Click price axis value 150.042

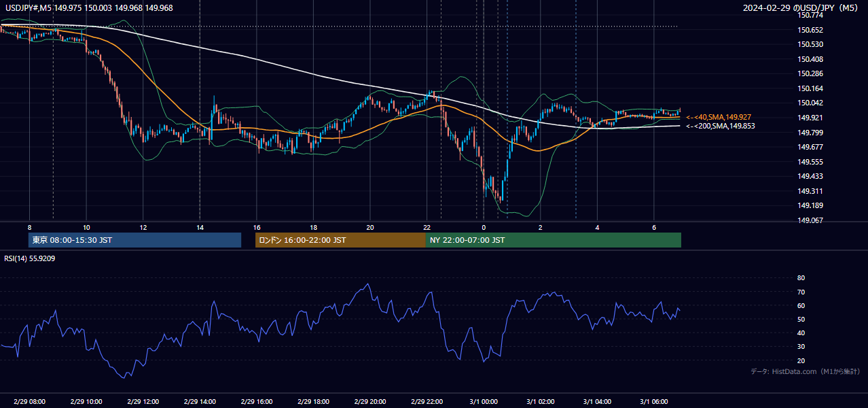click(810, 103)
